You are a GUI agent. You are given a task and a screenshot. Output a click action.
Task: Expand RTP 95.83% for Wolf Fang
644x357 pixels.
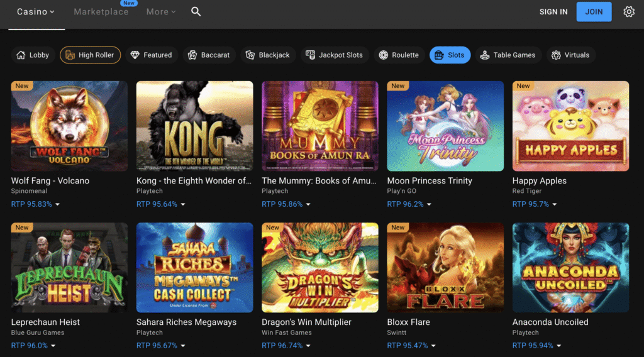coord(35,204)
